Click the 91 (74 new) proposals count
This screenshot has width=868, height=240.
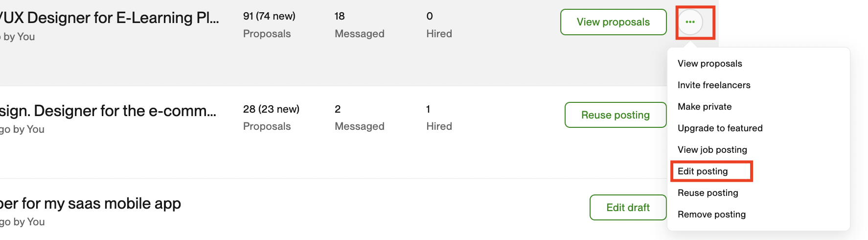pyautogui.click(x=269, y=16)
